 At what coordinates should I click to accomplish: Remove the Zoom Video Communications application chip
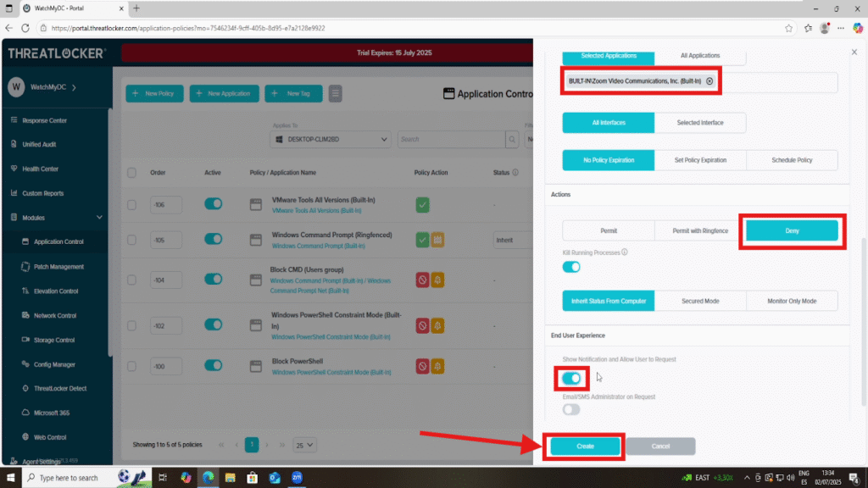point(709,81)
